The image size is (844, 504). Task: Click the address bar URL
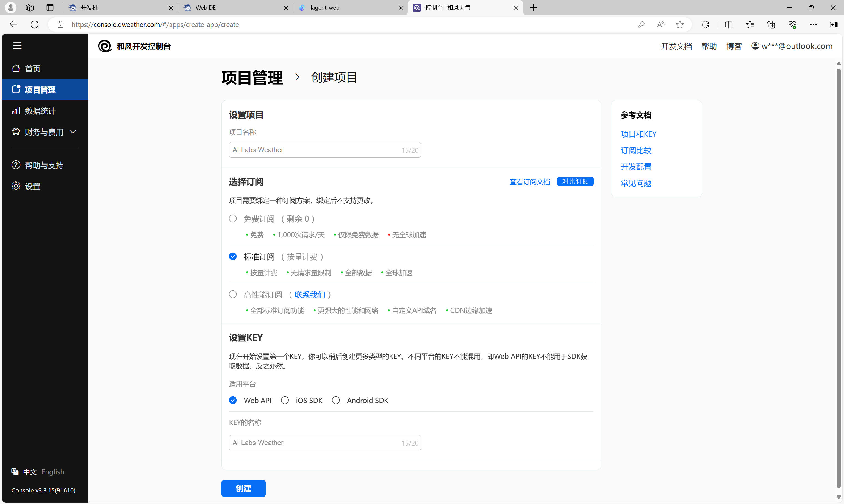(155, 24)
